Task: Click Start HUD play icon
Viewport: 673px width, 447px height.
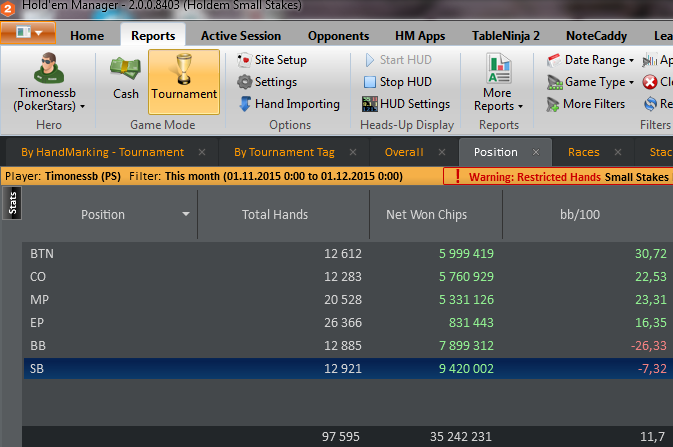Action: [370, 60]
